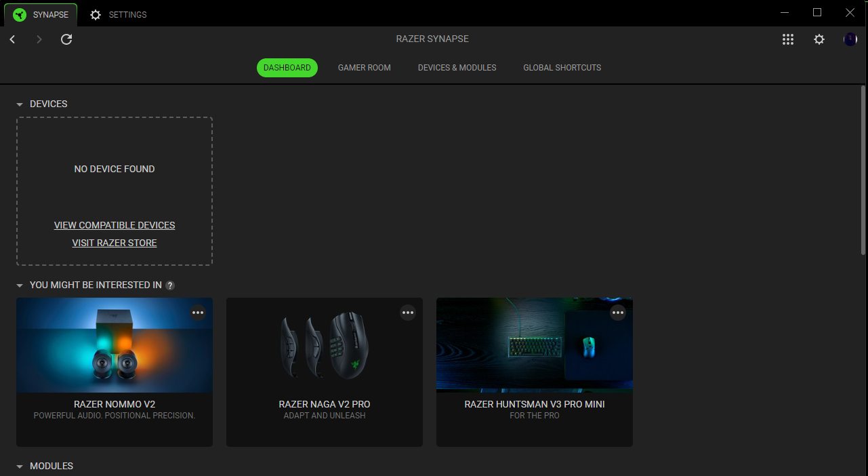The height and width of the screenshot is (476, 868).
Task: Click the 'POWERFUL AUDIO. POSITIONAL PRECISION.' tagline
Action: coord(115,416)
